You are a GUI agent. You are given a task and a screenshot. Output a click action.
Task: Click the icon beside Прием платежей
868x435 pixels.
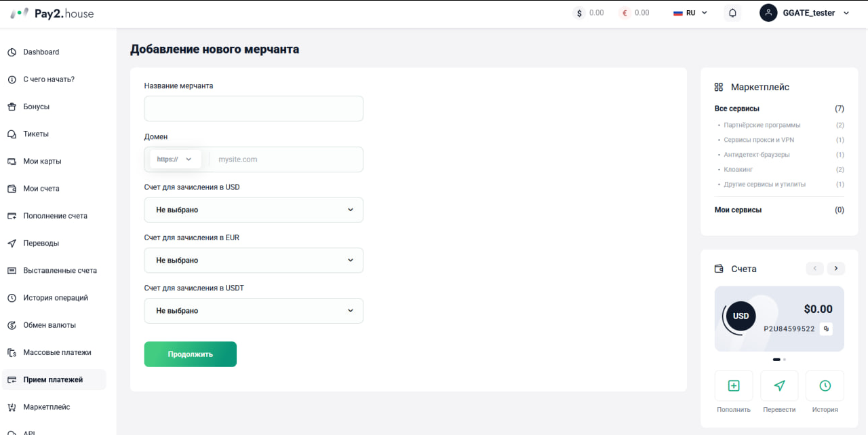[x=12, y=380]
